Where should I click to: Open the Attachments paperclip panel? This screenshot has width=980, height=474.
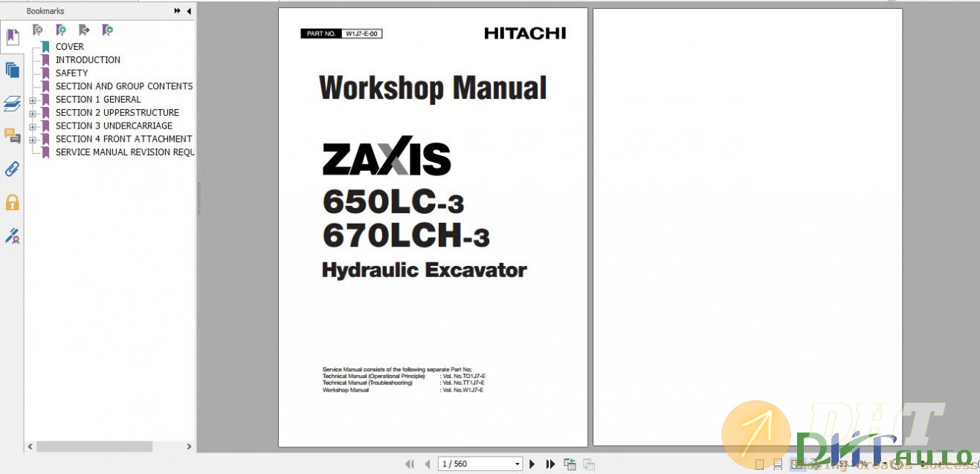point(12,169)
